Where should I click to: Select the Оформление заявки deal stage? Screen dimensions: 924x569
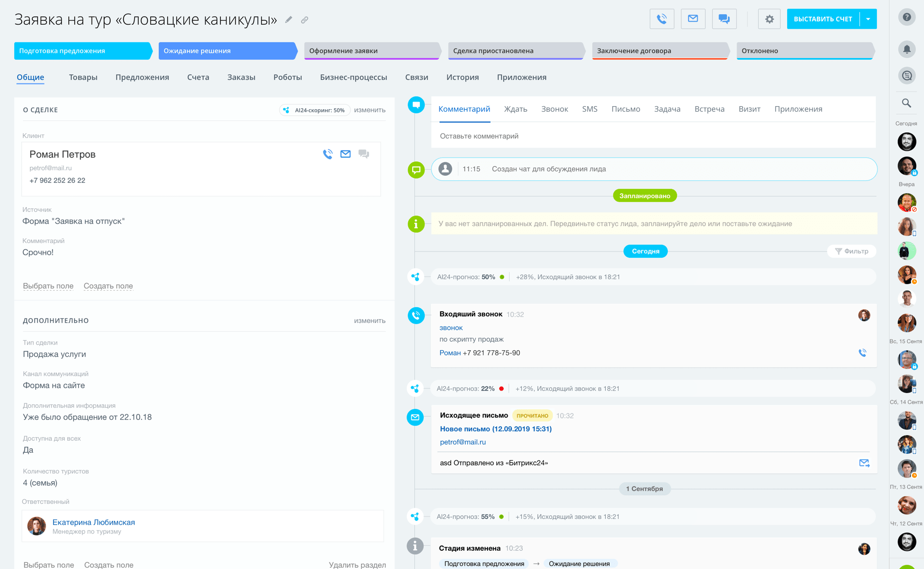371,51
